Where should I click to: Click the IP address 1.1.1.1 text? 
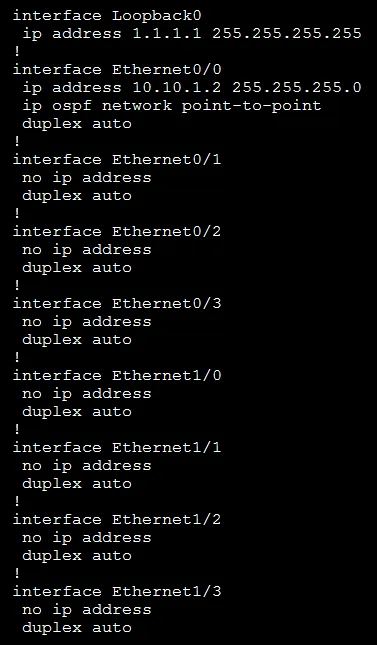click(167, 33)
